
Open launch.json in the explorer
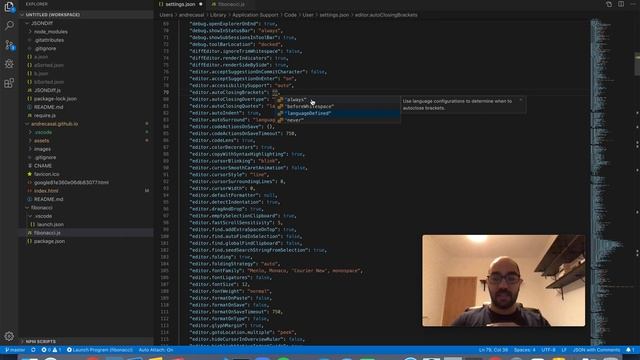(x=50, y=224)
